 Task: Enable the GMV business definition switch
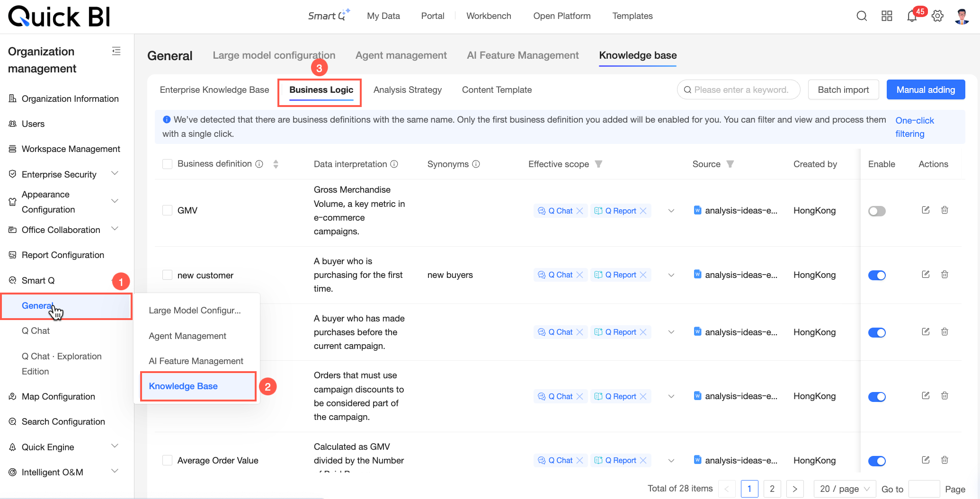pos(877,211)
